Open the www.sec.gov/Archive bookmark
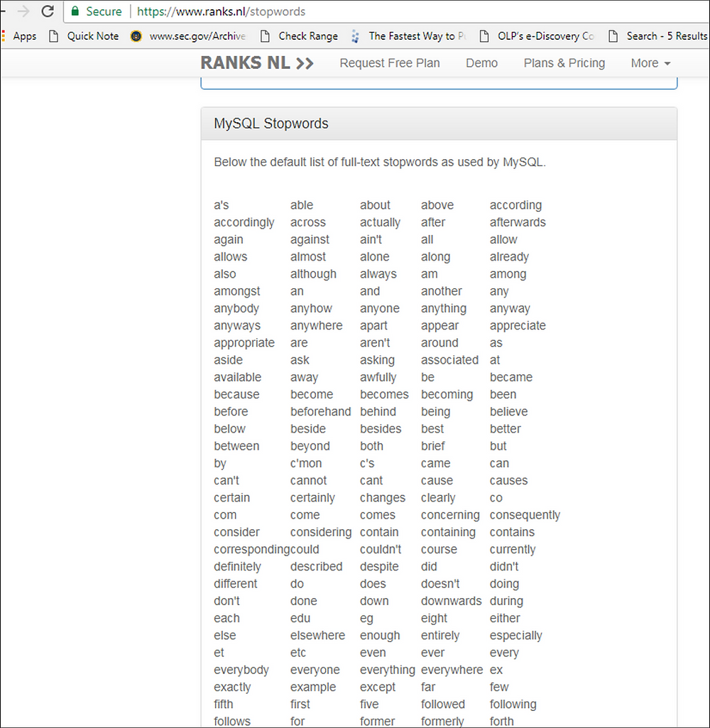The width and height of the screenshot is (710, 728). pyautogui.click(x=188, y=36)
